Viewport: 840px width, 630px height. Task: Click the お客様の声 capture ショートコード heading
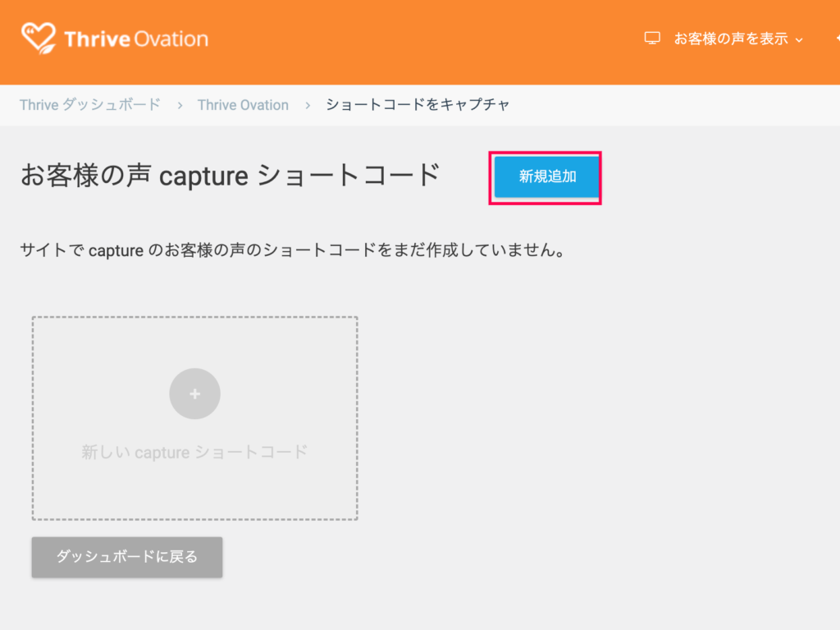tap(231, 176)
